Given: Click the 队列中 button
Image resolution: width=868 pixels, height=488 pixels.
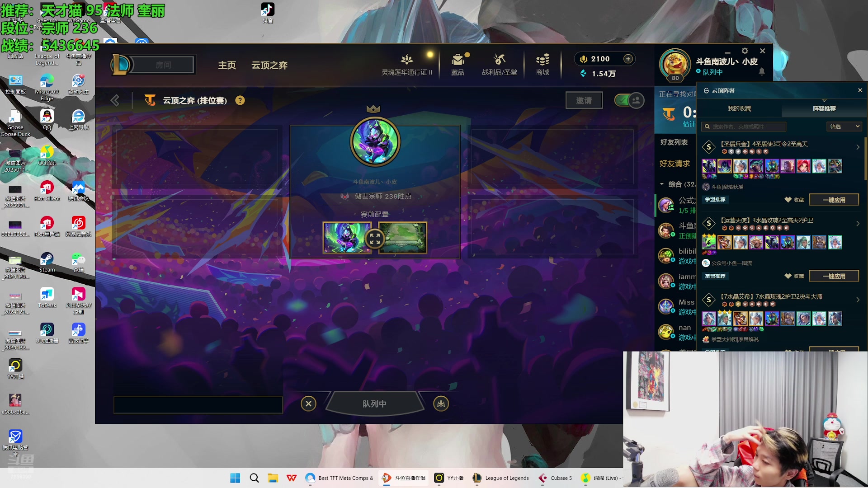Looking at the screenshot, I should (374, 404).
